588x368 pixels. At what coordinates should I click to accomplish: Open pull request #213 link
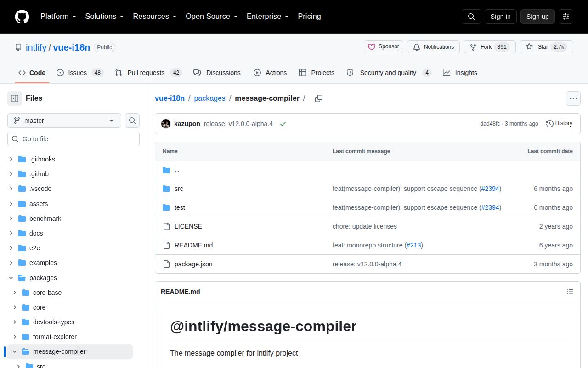[414, 245]
